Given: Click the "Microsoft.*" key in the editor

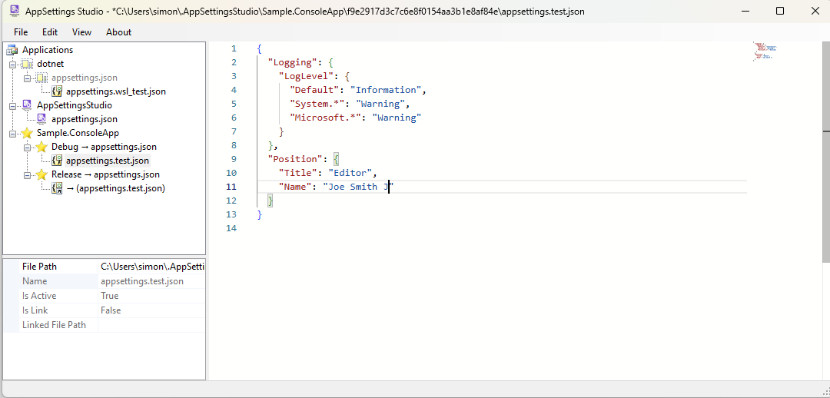Looking at the screenshot, I should point(326,117).
